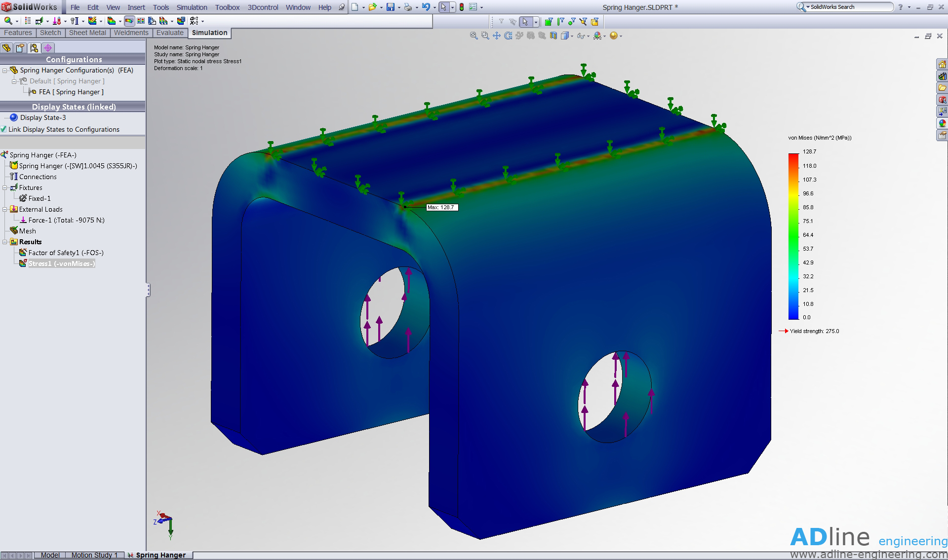Select the FEA [Spring Hanger] configuration

click(66, 92)
